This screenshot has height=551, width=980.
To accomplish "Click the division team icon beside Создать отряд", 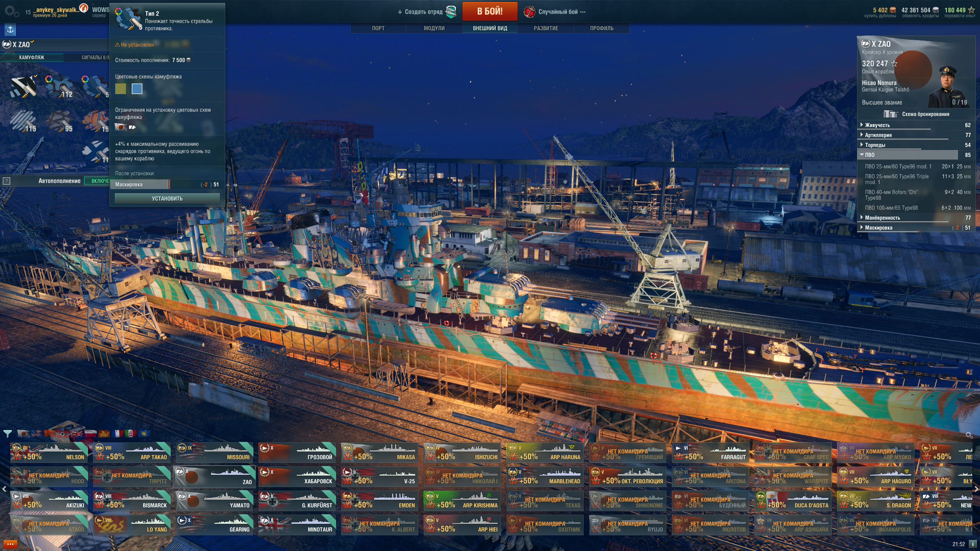I will tap(452, 11).
